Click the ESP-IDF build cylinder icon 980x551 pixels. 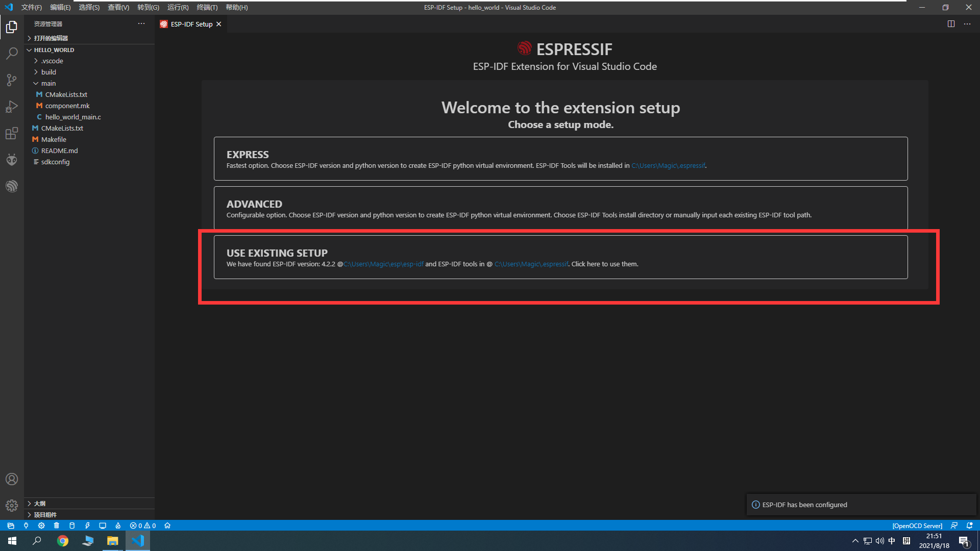(72, 525)
